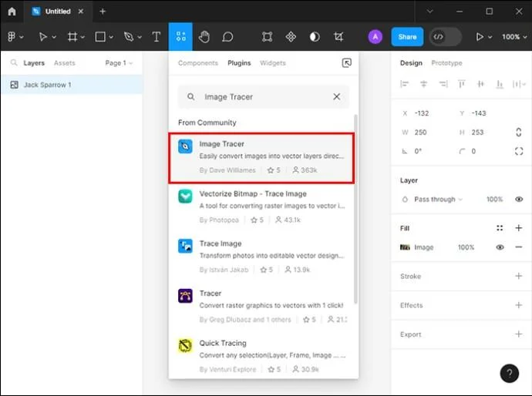Screen dimensions: 532x396
Task: Click the Image fill thumbnail swatch
Action: pos(405,247)
